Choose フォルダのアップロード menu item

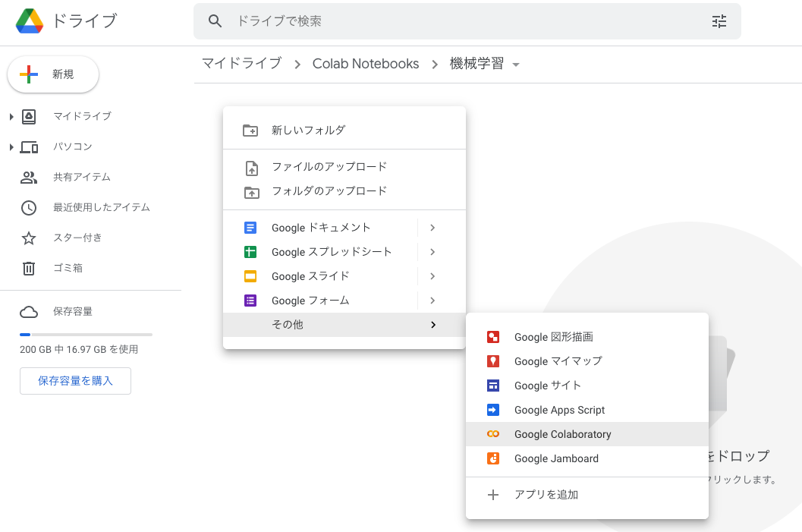pos(344,191)
